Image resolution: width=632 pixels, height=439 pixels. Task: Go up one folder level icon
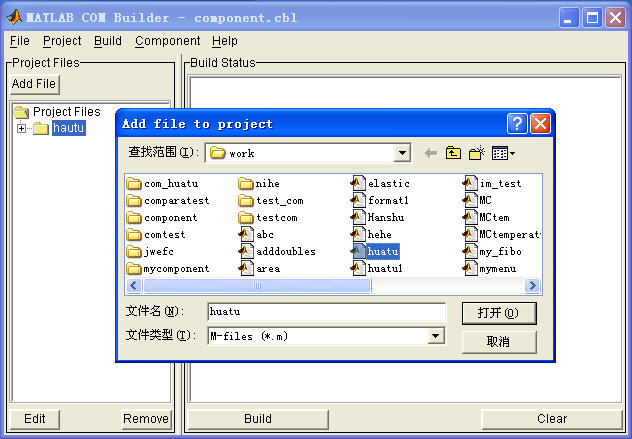tap(453, 153)
